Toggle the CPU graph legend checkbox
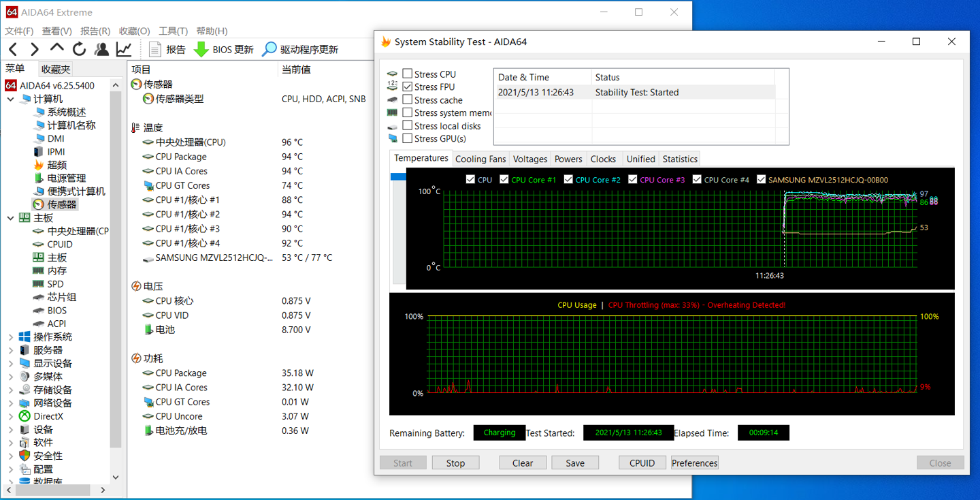Screen dimensions: 980x500 [x=470, y=179]
